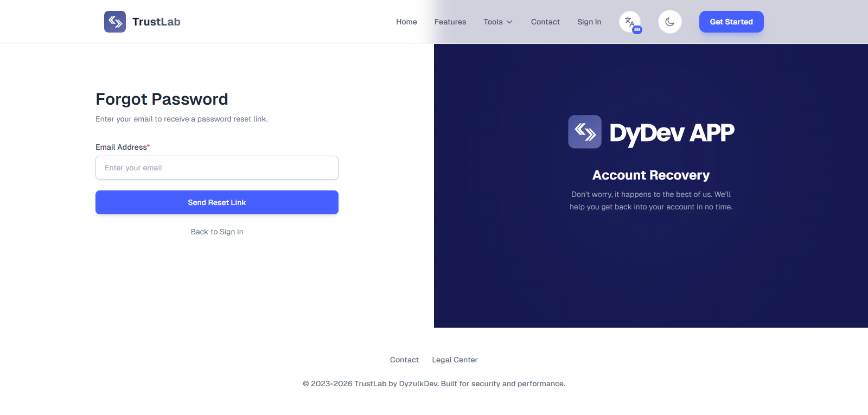The height and width of the screenshot is (415, 868).
Task: Focus the Email Address input field
Action: point(217,168)
